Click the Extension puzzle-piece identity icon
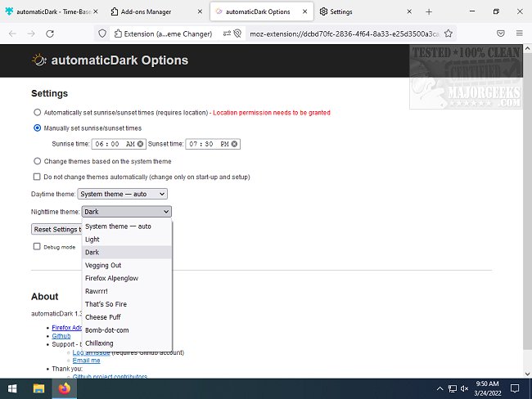Screen dimensions: 532x399 coord(118,34)
